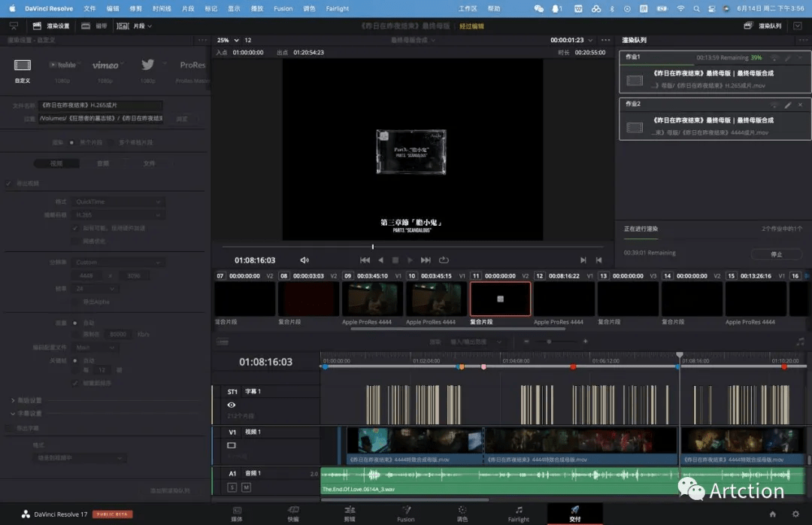Viewport: 812px width, 525px height.
Task: Jump to last frame in viewer transport
Action: [x=426, y=260]
